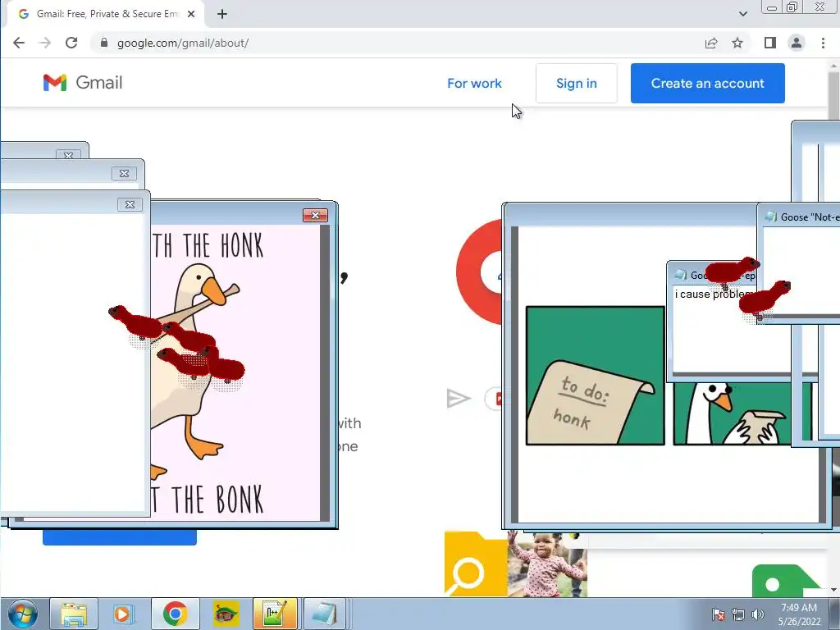840x630 pixels.
Task: Reload the Gmail page
Action: click(x=71, y=43)
